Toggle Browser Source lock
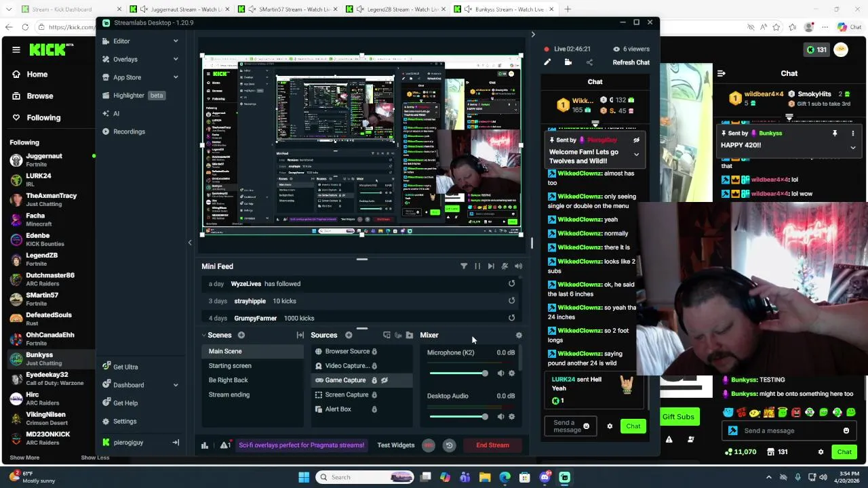The width and height of the screenshot is (868, 488). pos(374,351)
